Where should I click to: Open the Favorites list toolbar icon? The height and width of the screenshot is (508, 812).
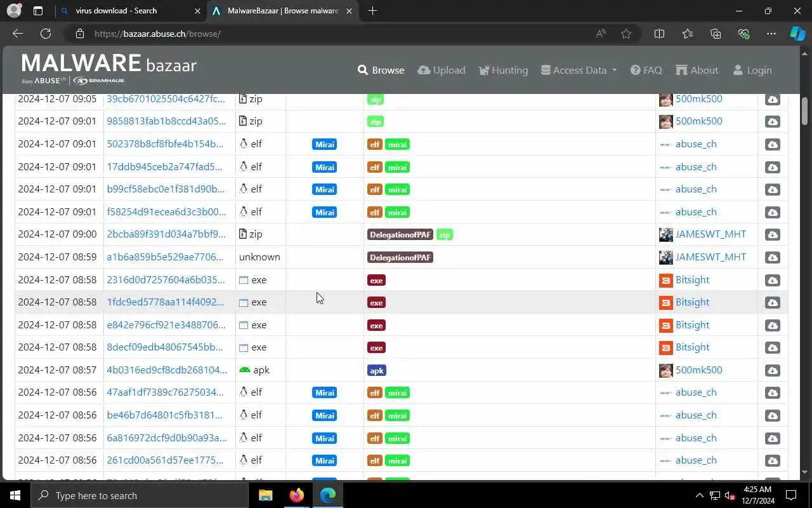(x=688, y=34)
